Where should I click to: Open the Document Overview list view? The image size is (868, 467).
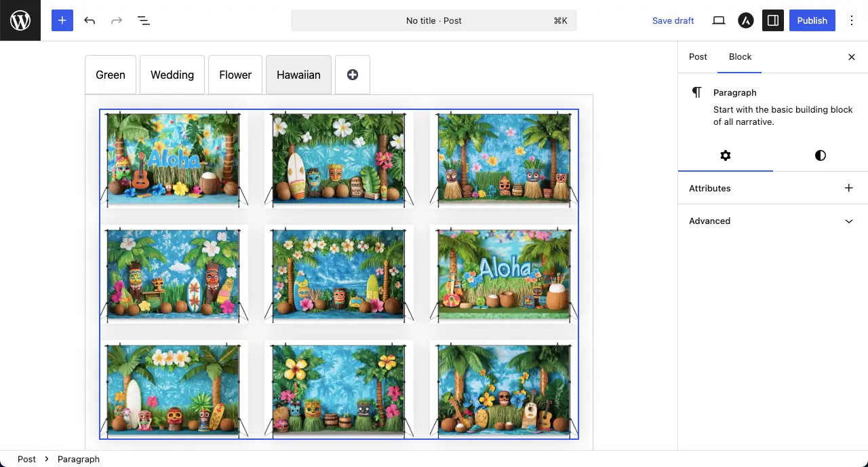point(144,20)
